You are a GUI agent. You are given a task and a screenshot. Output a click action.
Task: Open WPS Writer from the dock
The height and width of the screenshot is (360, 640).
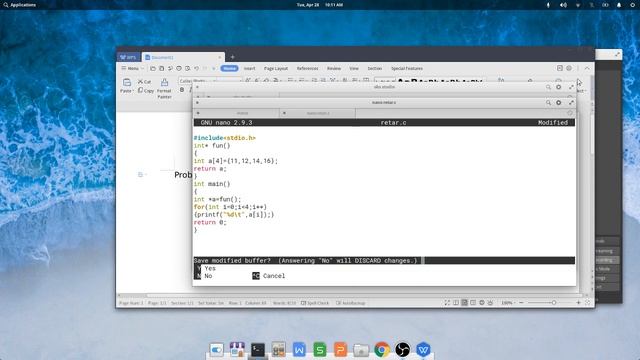299,350
